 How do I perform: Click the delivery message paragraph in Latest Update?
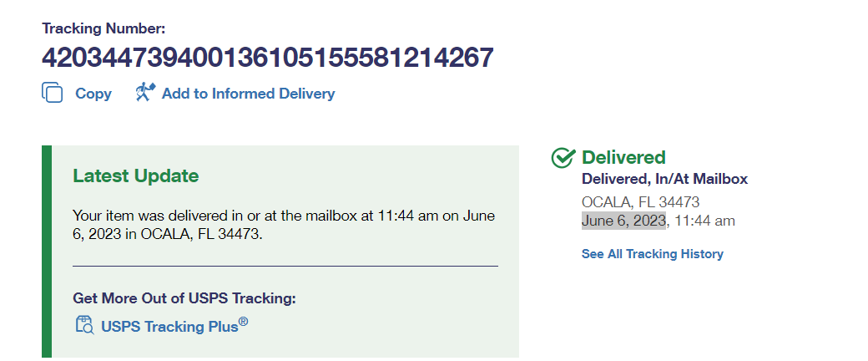(284, 225)
